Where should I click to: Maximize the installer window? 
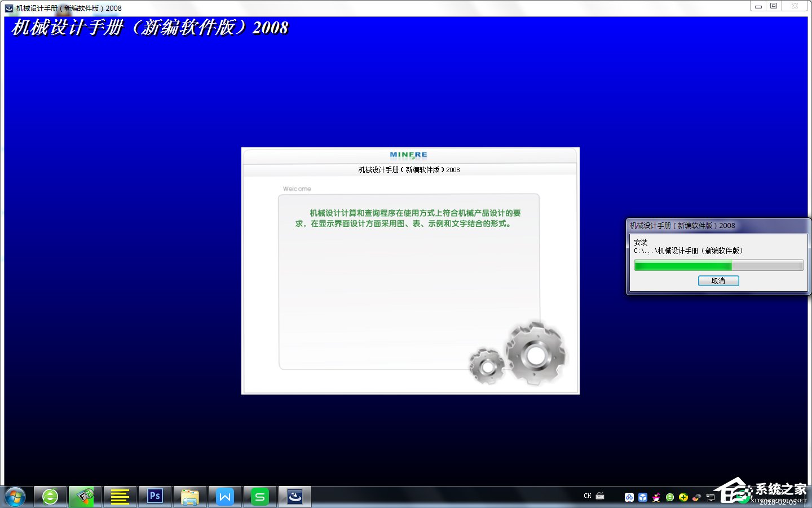pyautogui.click(x=774, y=6)
